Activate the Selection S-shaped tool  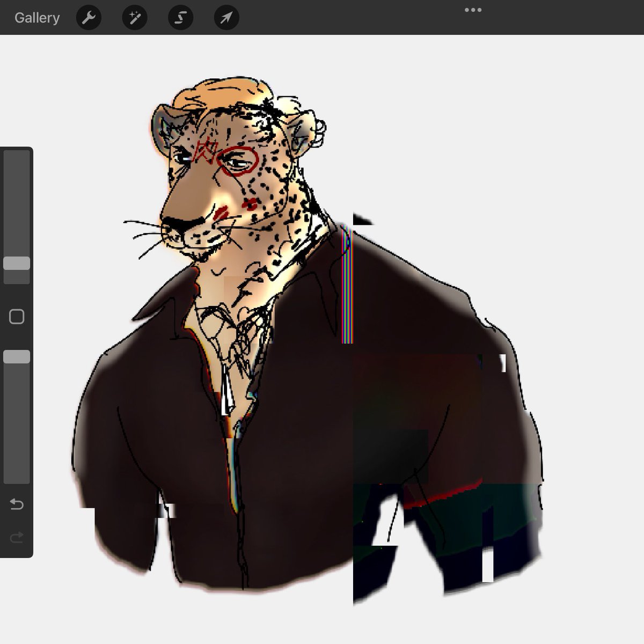181,18
